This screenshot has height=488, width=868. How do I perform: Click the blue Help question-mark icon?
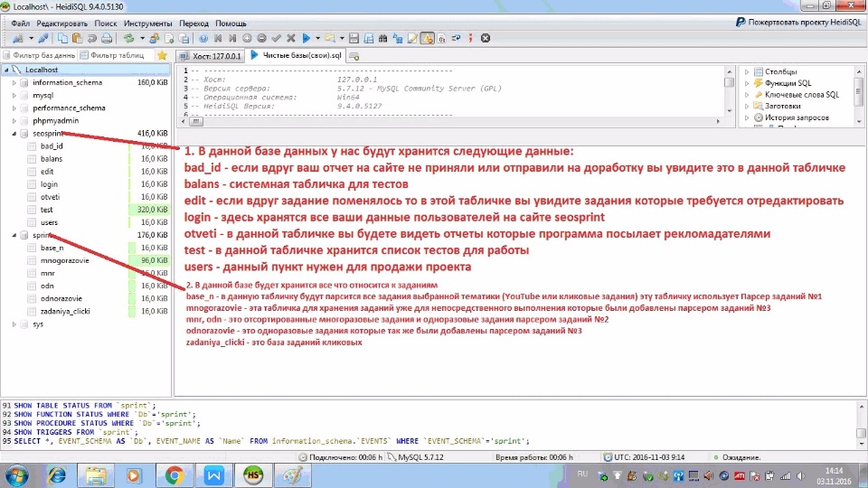coord(203,38)
